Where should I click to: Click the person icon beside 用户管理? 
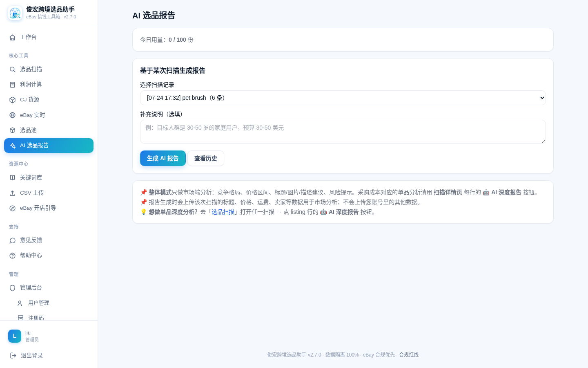20,303
